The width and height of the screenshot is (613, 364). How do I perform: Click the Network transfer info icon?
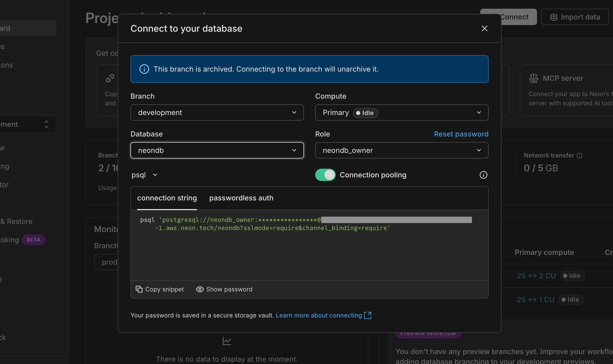point(580,155)
